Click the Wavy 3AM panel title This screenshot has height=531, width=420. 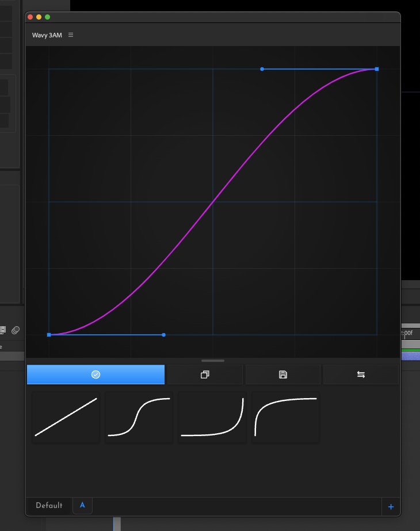coord(47,35)
